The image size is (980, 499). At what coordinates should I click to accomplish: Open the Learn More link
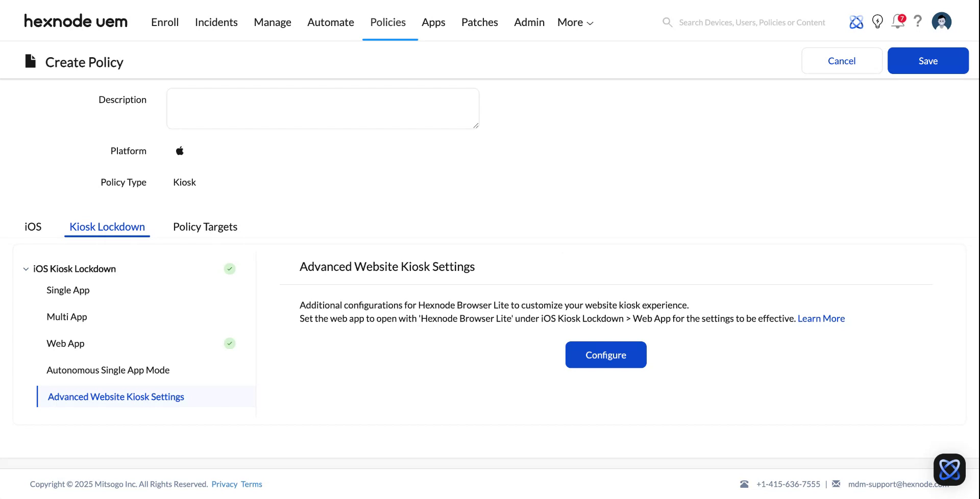[821, 318]
